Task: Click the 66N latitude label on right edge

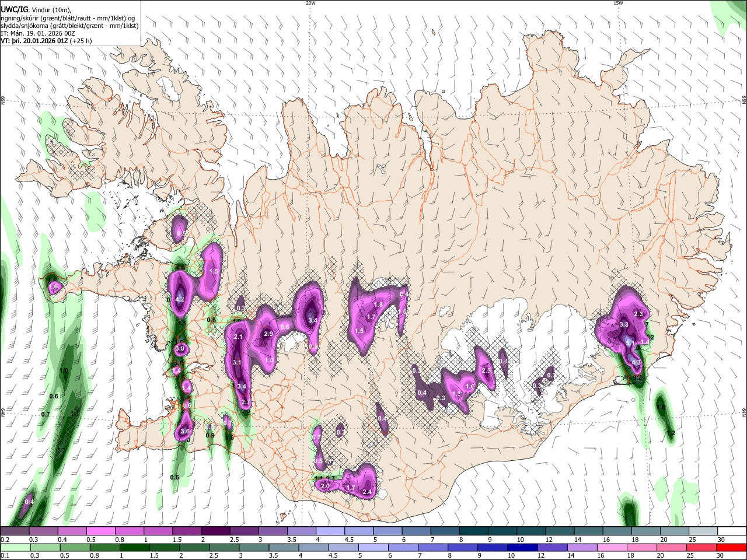Action: pos(744,101)
